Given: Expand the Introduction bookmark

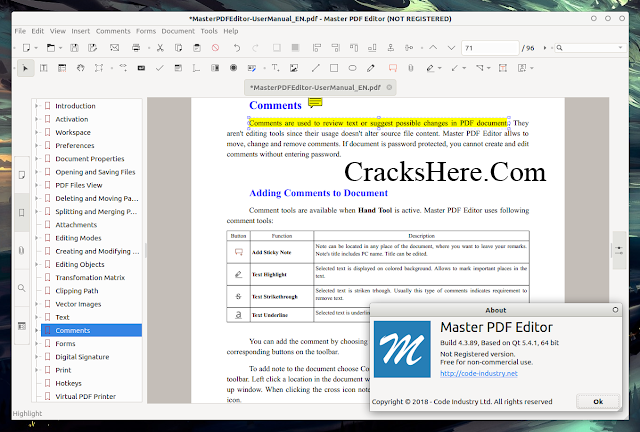Looking at the screenshot, I should 36,106.
